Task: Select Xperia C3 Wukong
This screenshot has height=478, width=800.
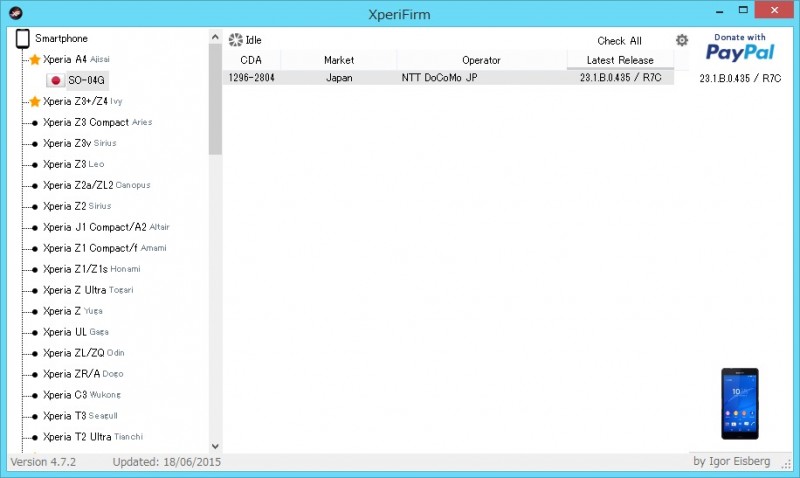Action: click(82, 394)
